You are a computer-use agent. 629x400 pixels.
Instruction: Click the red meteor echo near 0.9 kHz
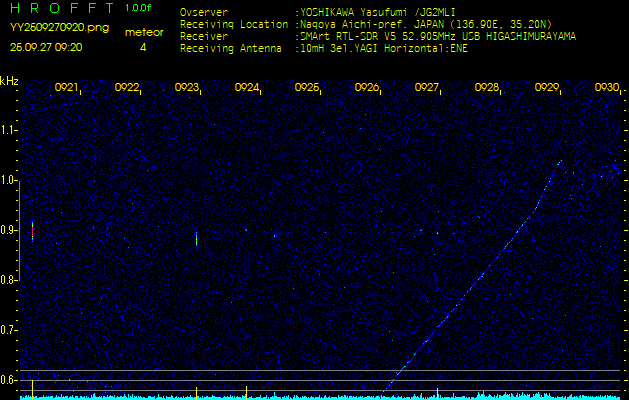[33, 231]
